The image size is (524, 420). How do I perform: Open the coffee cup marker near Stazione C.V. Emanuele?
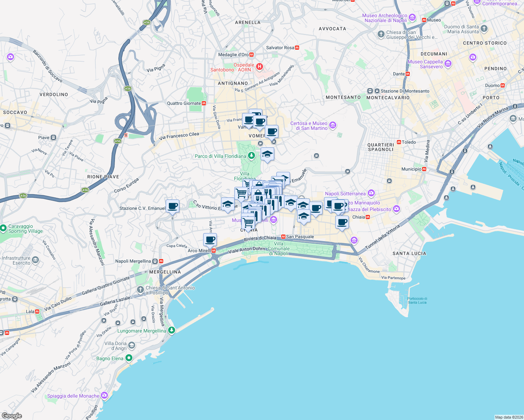(173, 206)
